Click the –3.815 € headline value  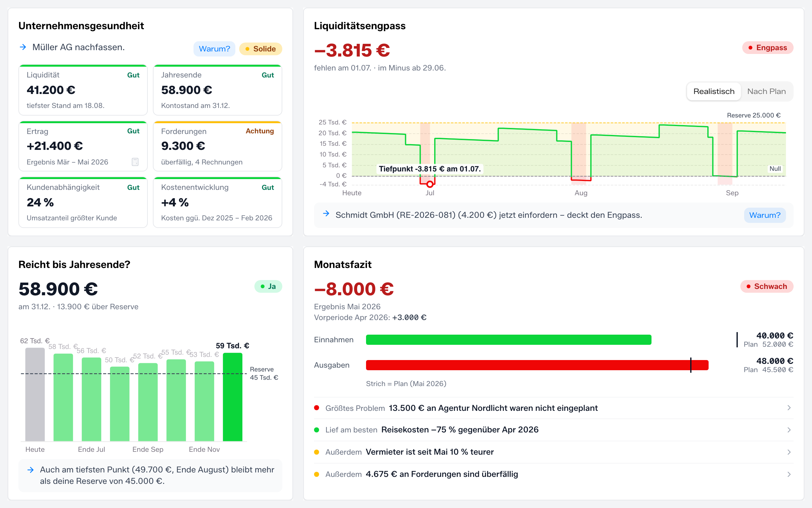point(352,50)
